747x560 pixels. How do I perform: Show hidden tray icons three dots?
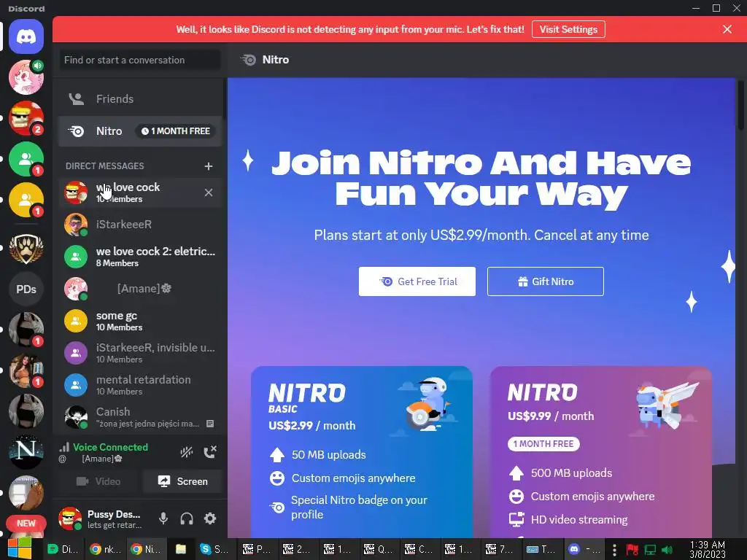click(x=614, y=550)
